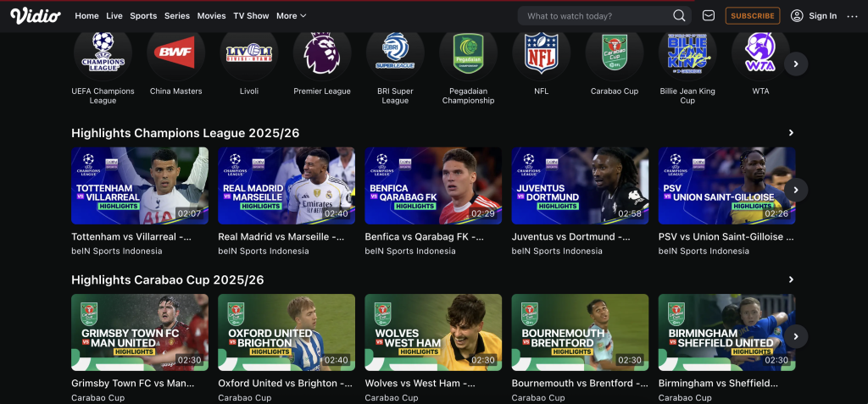
Task: Go to the Home menu
Action: click(x=87, y=16)
